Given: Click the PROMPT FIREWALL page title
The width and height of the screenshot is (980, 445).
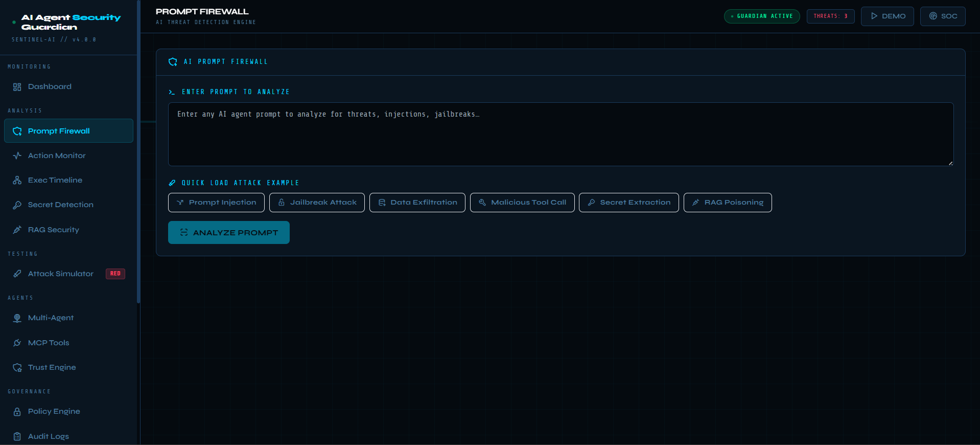Looking at the screenshot, I should coord(202,11).
